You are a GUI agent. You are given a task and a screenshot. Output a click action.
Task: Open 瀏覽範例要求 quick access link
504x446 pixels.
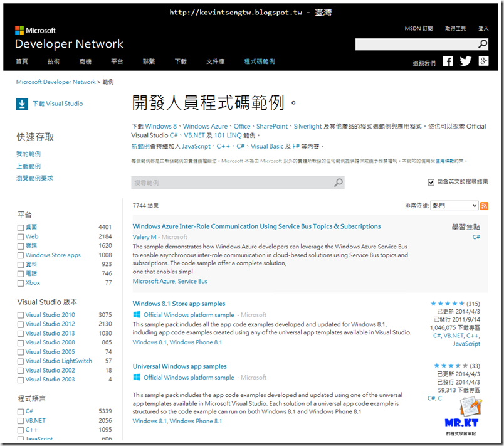(x=34, y=178)
